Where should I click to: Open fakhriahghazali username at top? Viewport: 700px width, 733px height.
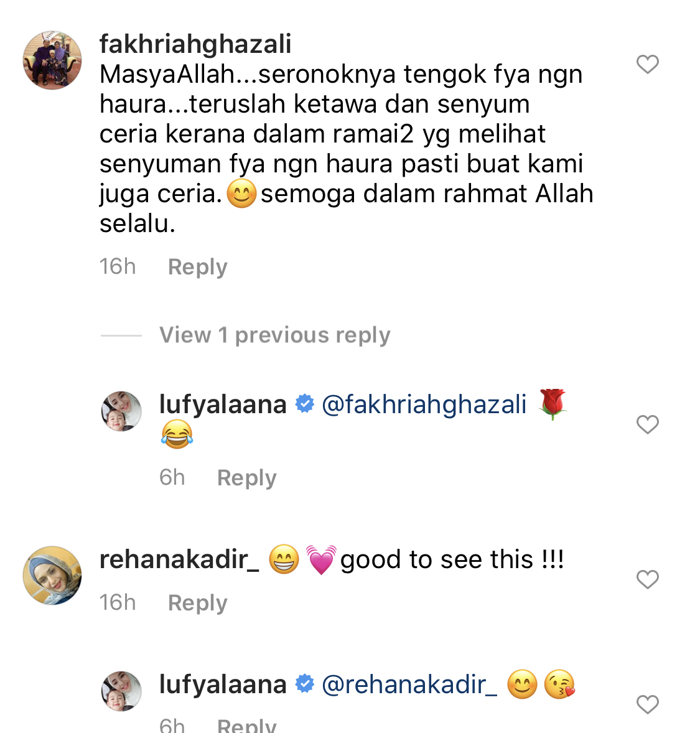[x=195, y=44]
